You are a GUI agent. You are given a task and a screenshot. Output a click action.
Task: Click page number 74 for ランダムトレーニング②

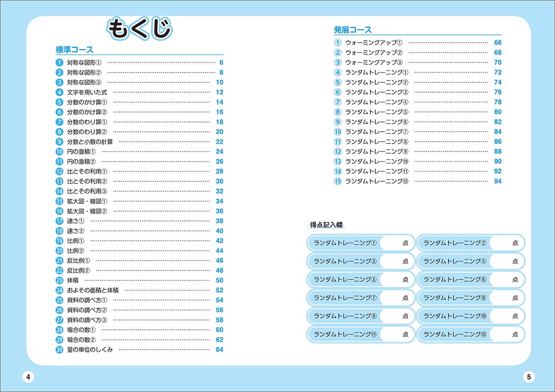point(498,82)
